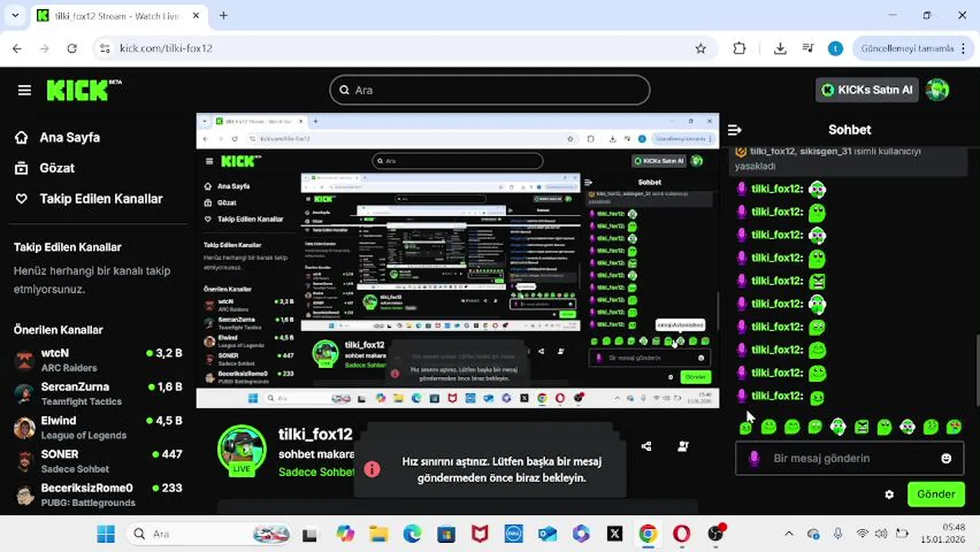Focus the Kick 'Ara' search box
This screenshot has height=552, width=980.
(x=490, y=90)
